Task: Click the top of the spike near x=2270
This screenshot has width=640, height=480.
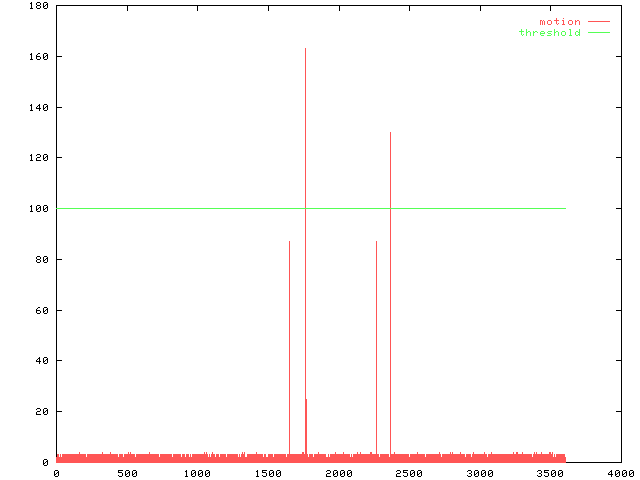Action: (376, 242)
